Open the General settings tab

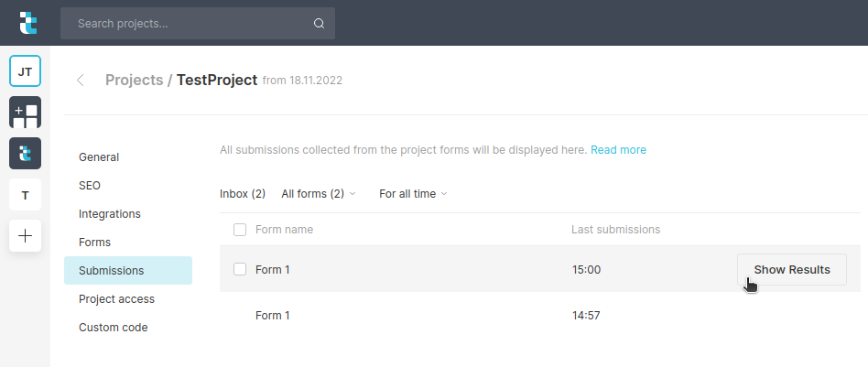(99, 157)
